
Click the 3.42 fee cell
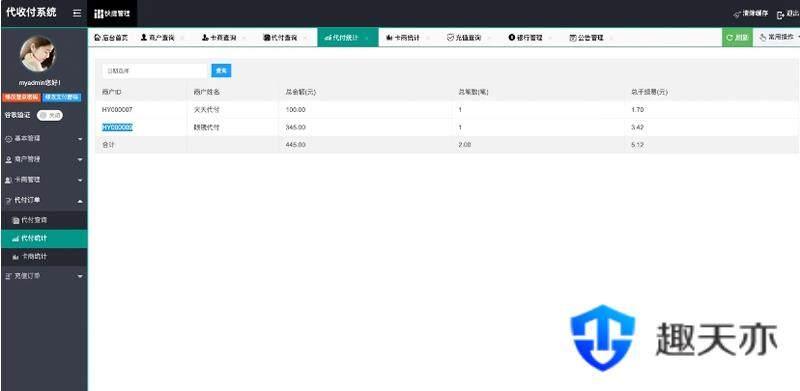tap(637, 128)
